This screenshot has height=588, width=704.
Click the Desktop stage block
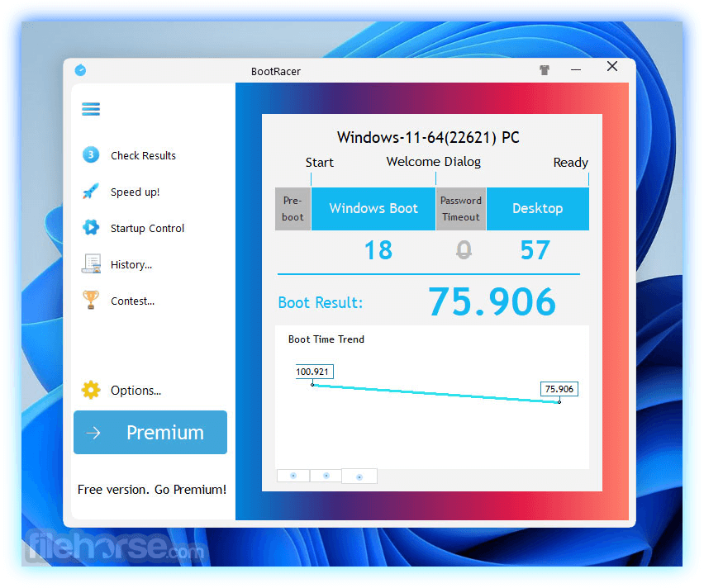point(537,209)
